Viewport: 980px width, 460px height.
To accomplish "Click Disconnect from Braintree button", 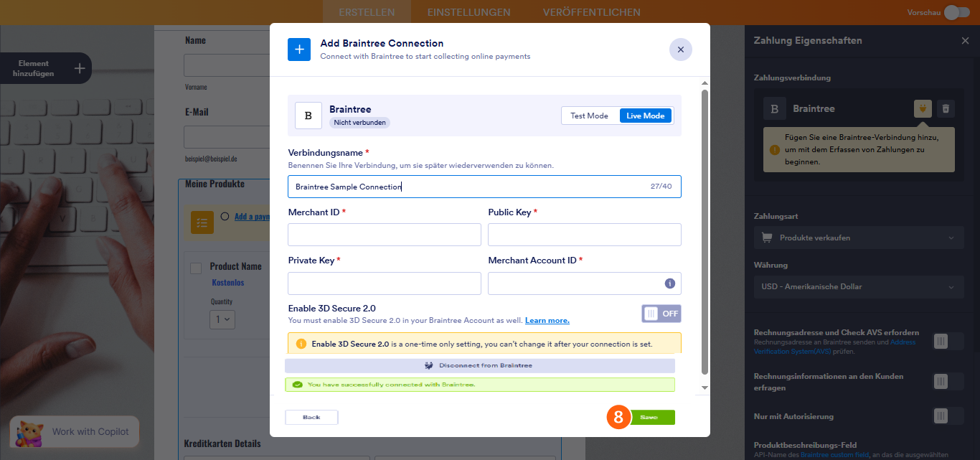I will point(480,365).
